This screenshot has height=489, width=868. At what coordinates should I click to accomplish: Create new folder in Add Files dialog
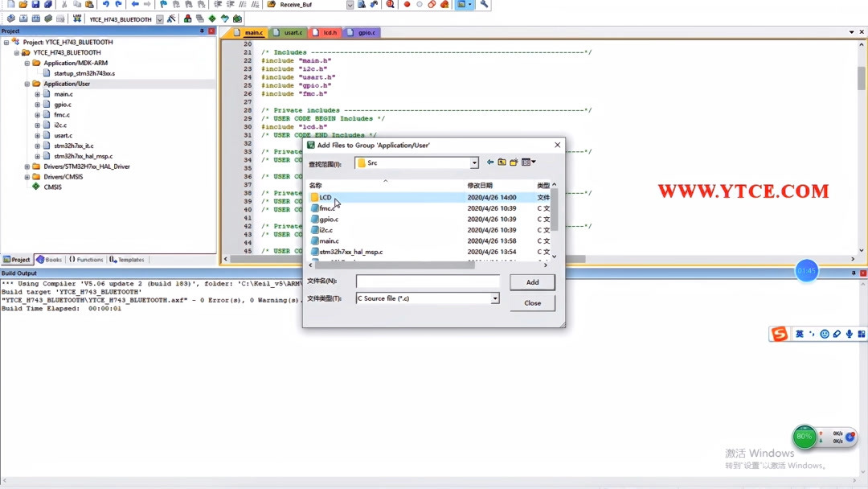514,162
